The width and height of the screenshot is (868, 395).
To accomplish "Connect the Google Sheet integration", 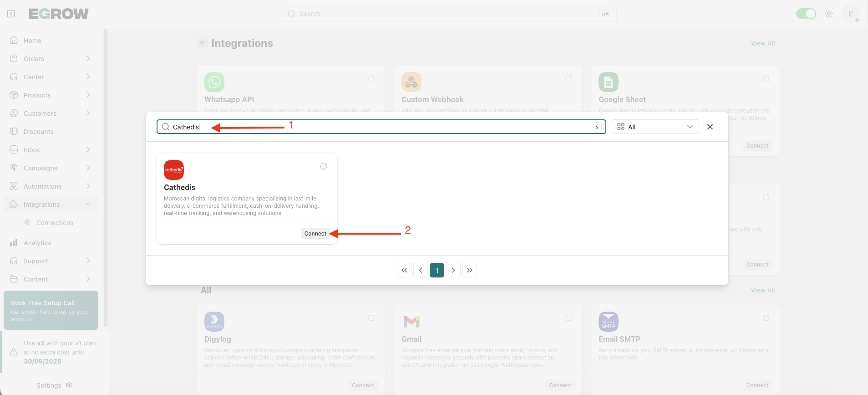I will point(757,146).
